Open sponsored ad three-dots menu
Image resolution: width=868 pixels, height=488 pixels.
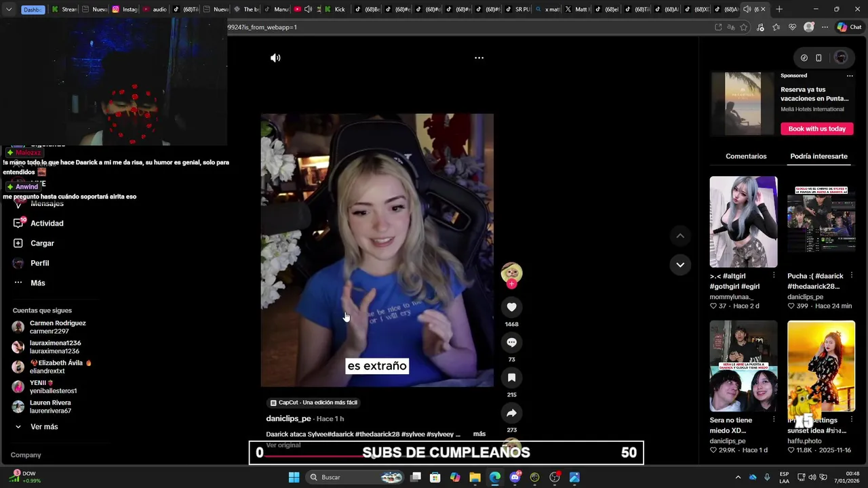click(x=850, y=76)
